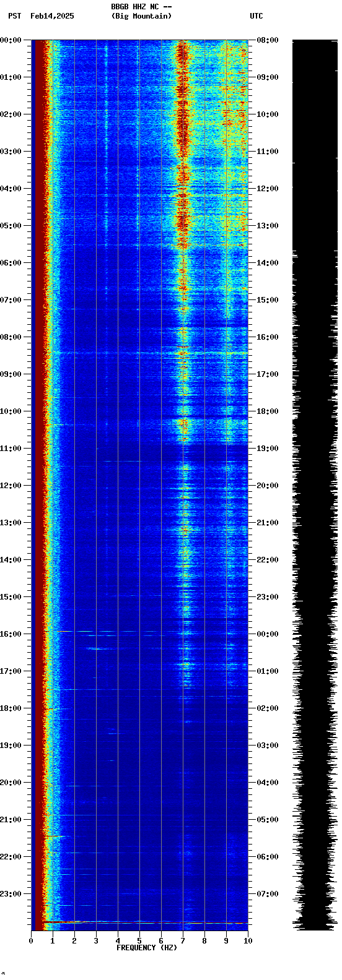The image size is (342, 980).
Task: Click UTC time label 19:00 on right
Action: click(x=268, y=449)
